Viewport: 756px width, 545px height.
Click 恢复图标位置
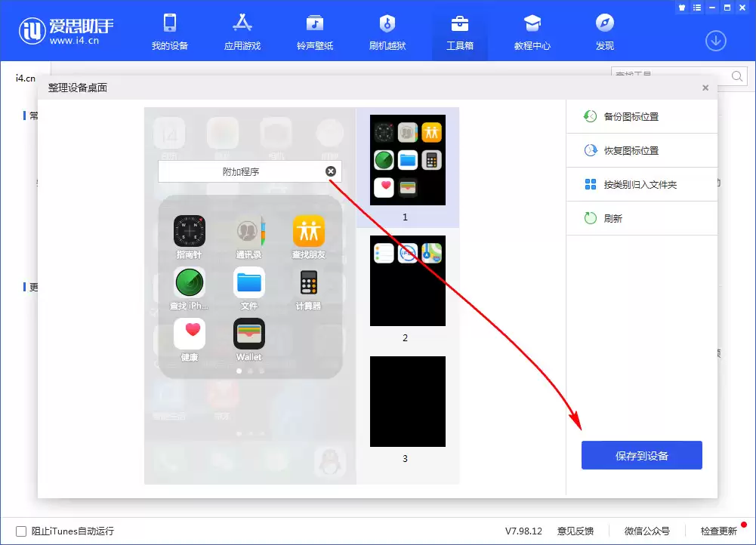click(642, 151)
